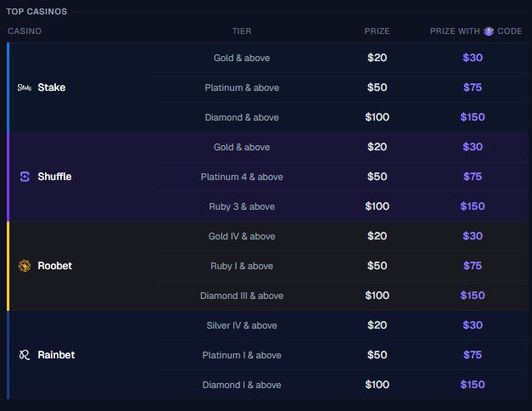Click the $75 code prize for Stake Platinum

[x=473, y=87]
